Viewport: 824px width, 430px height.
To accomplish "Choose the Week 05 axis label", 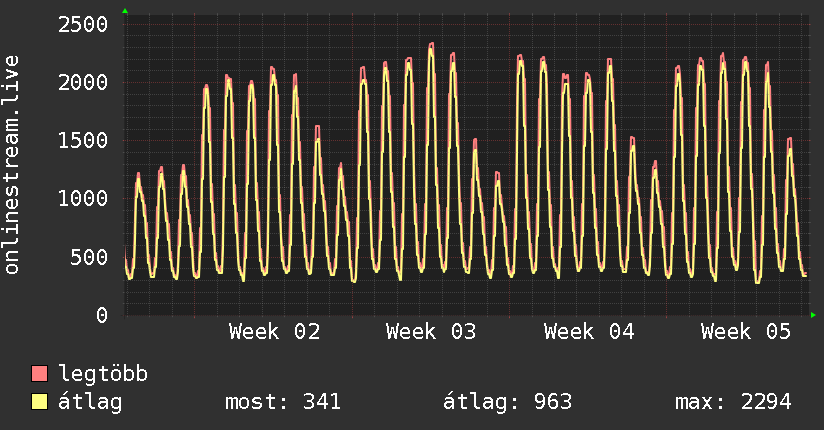I will 746,332.
